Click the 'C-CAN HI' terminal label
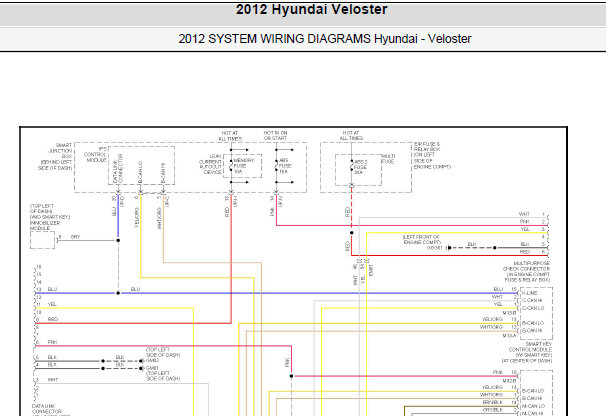 [532, 300]
